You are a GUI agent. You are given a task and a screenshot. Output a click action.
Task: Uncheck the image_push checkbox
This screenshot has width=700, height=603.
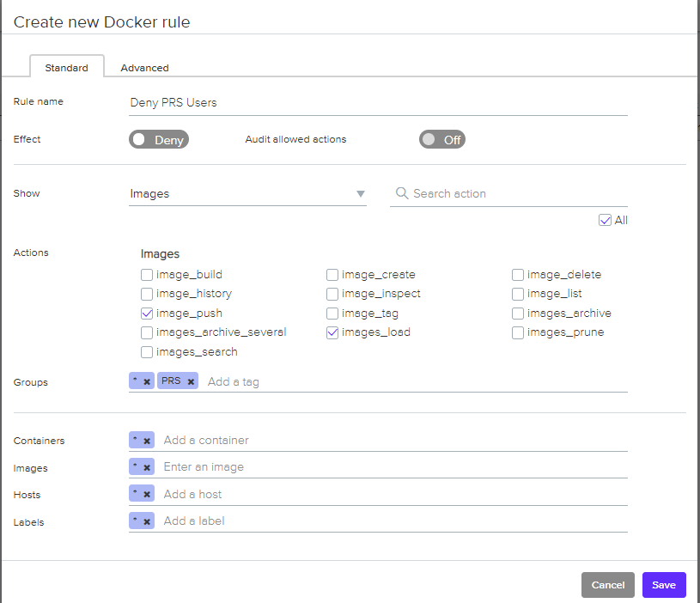[x=147, y=314]
